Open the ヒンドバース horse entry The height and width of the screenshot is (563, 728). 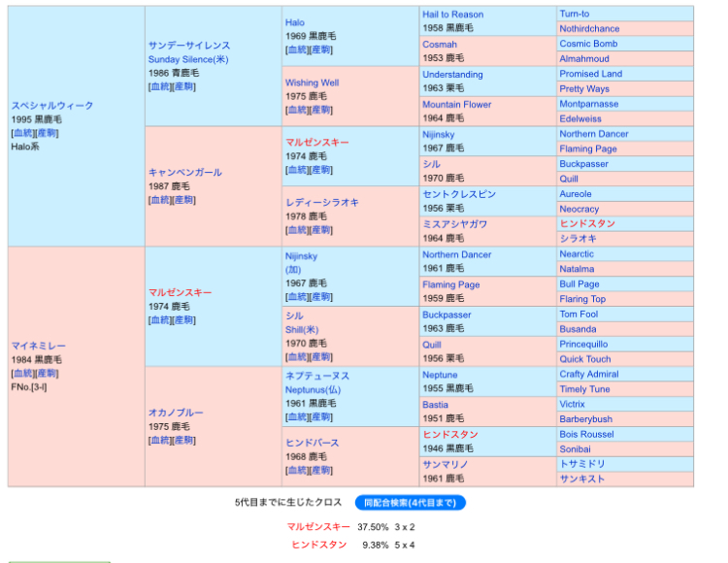tap(312, 443)
